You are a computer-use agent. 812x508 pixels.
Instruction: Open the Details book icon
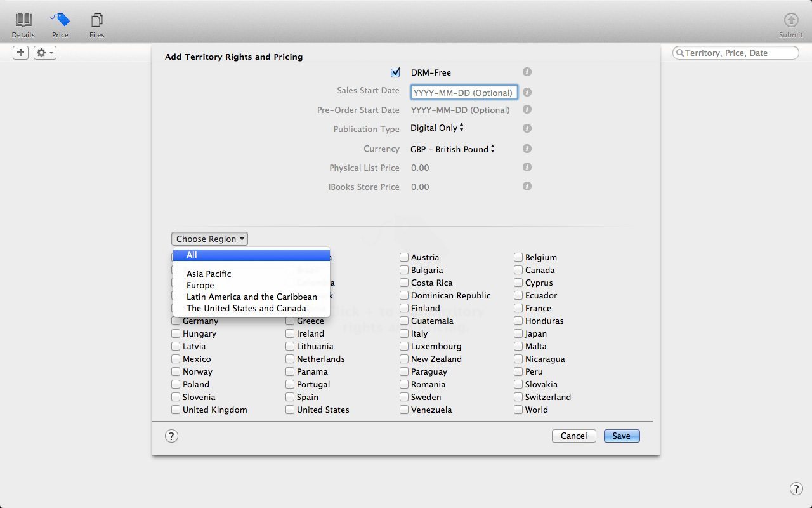[23, 20]
